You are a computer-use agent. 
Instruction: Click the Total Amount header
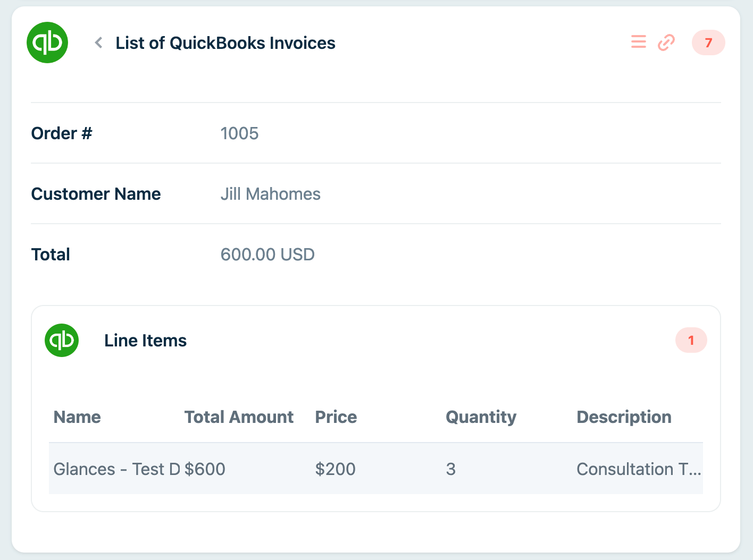[239, 417]
